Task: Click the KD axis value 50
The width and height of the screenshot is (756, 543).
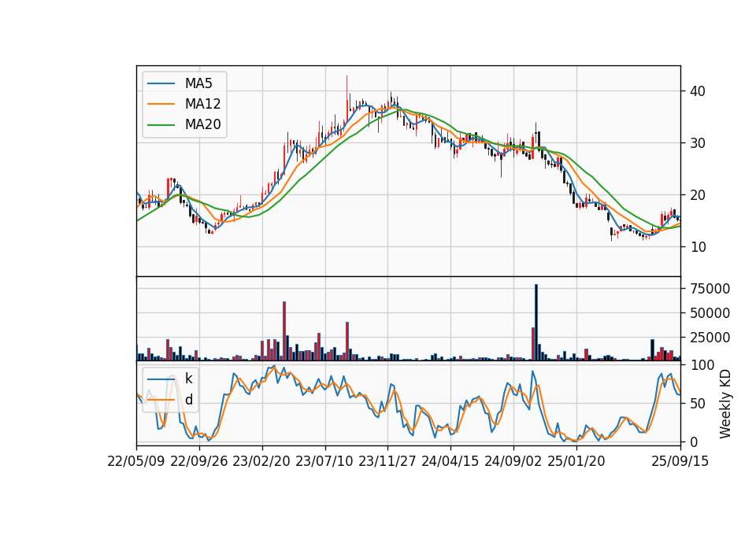Action: pyautogui.click(x=696, y=404)
